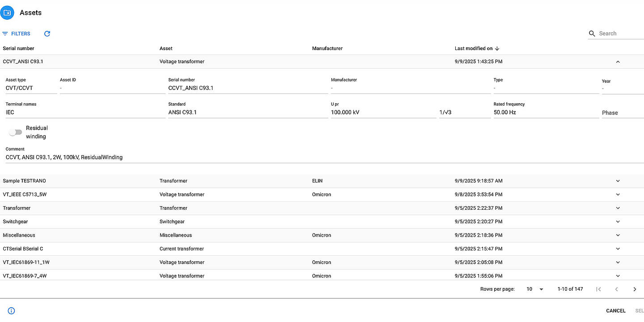Sort by Manufacturer column header
Screen dimensions: 644x322
327,48
